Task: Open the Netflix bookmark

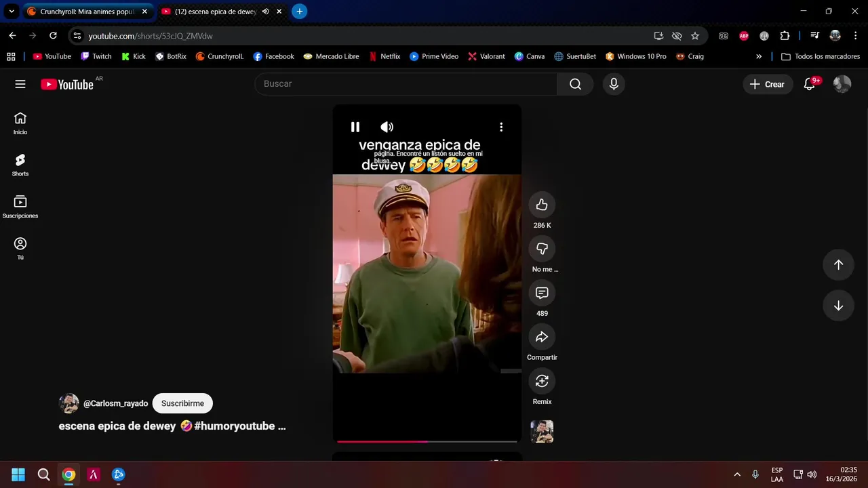Action: pos(384,56)
